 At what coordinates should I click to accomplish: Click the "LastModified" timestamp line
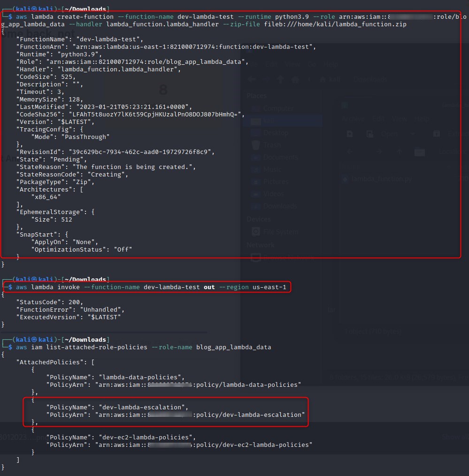(104, 107)
